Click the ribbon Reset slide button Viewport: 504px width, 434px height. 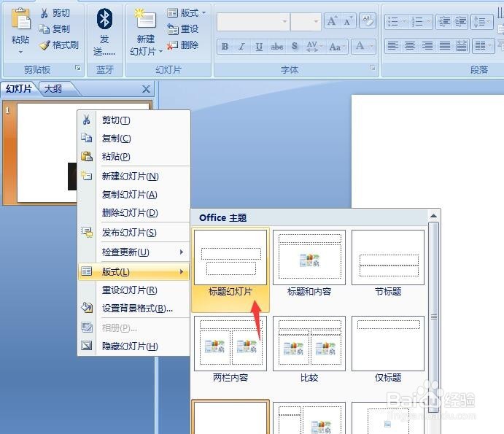(x=182, y=29)
